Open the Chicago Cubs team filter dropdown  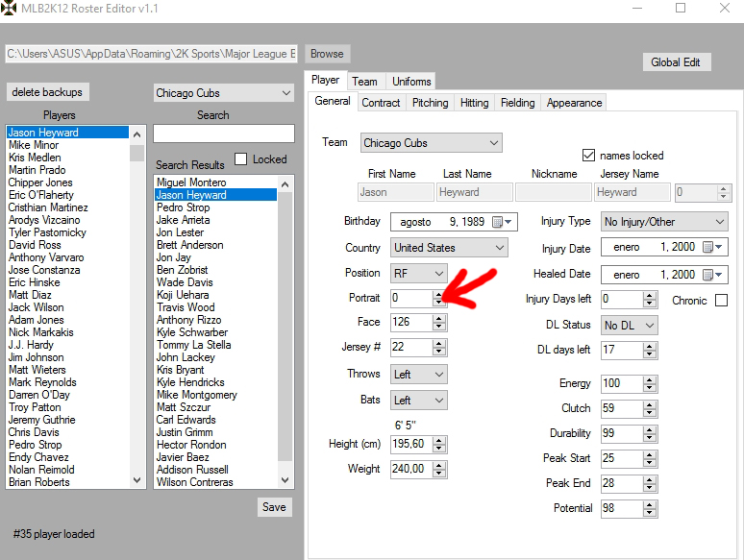(x=224, y=93)
